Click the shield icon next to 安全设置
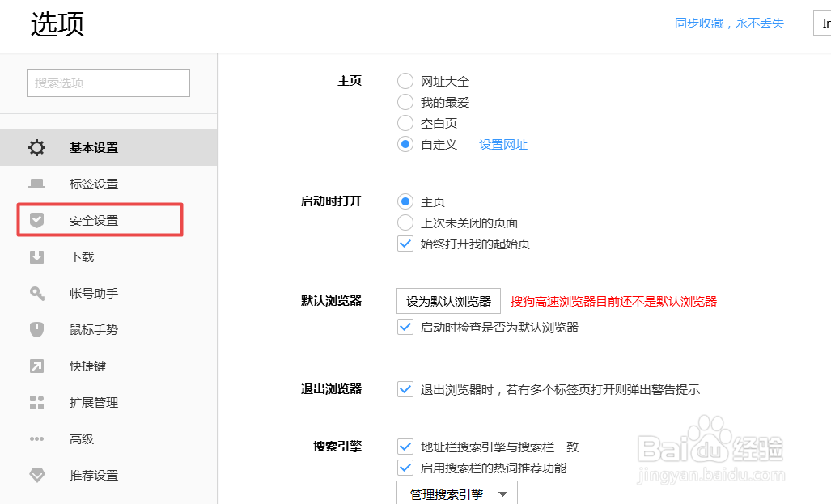The height and width of the screenshot is (504, 831). [x=36, y=220]
